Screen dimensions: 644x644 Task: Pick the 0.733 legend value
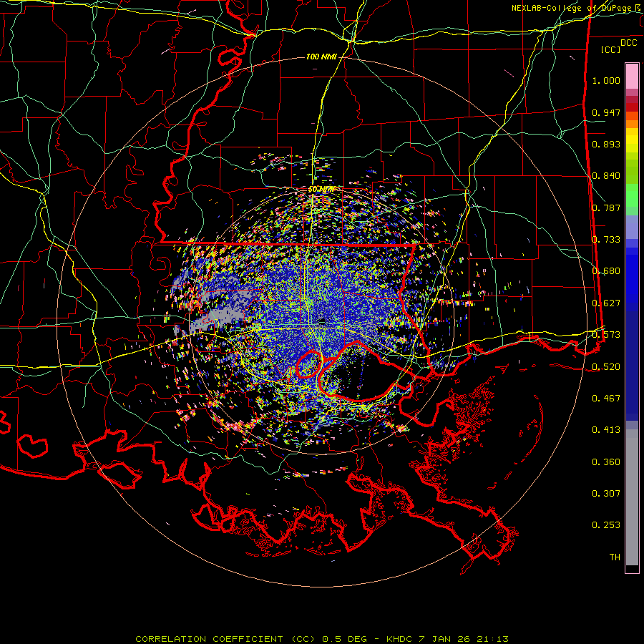[x=606, y=240]
